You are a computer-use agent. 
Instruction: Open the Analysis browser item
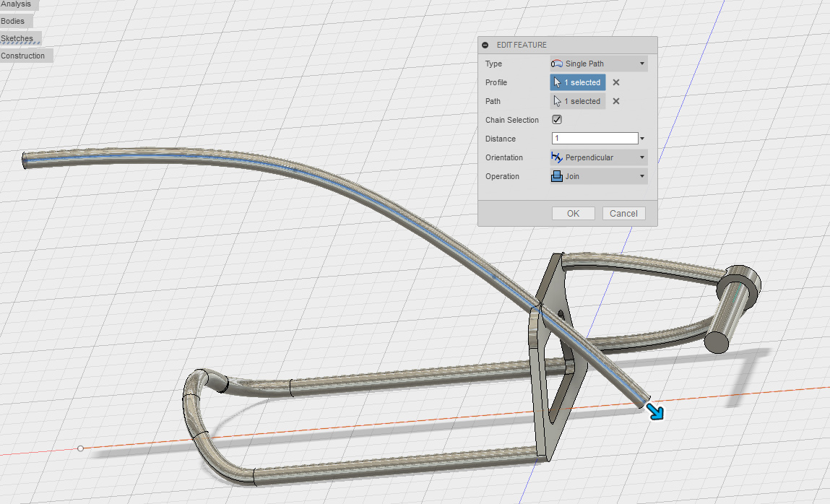(x=16, y=4)
